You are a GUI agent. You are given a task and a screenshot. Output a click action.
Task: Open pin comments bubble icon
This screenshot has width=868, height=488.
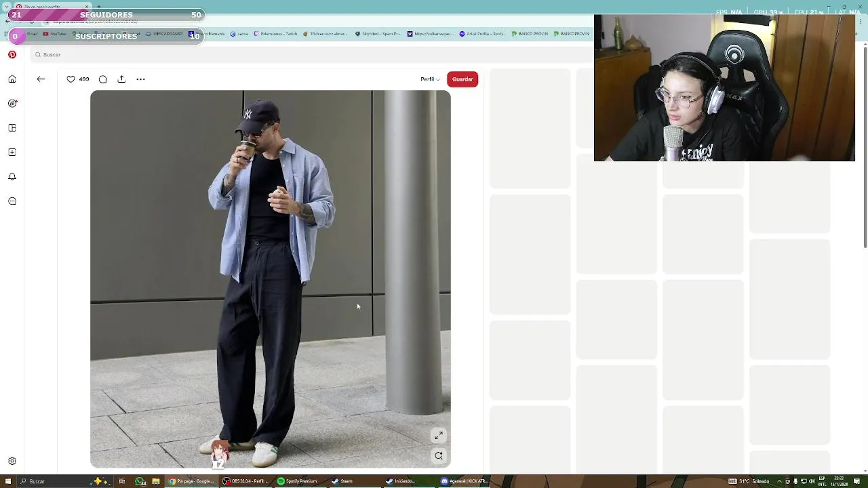click(x=102, y=79)
